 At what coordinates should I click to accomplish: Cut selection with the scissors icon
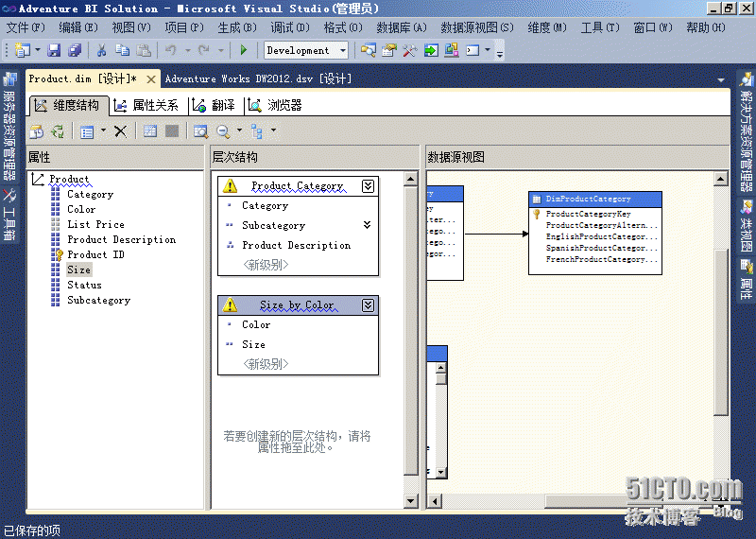[x=101, y=50]
